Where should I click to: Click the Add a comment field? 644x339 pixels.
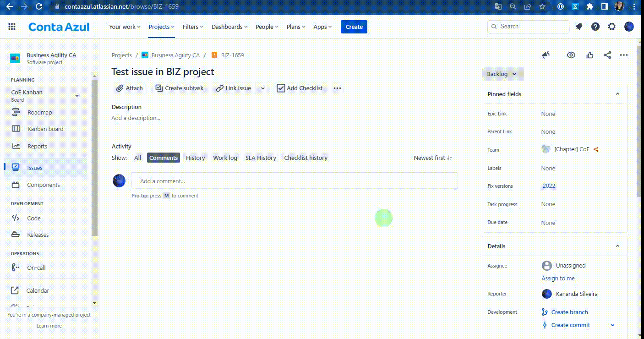295,180
